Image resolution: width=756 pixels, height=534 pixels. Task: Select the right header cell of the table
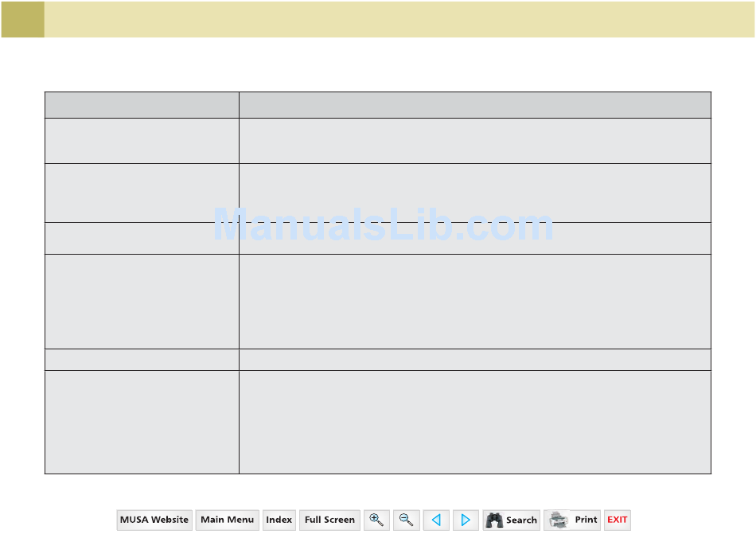coord(474,105)
